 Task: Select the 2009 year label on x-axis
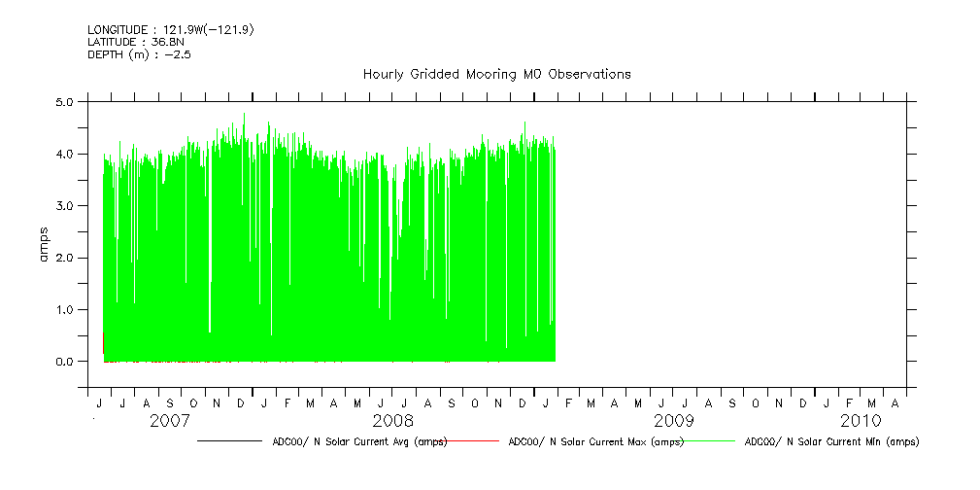673,421
